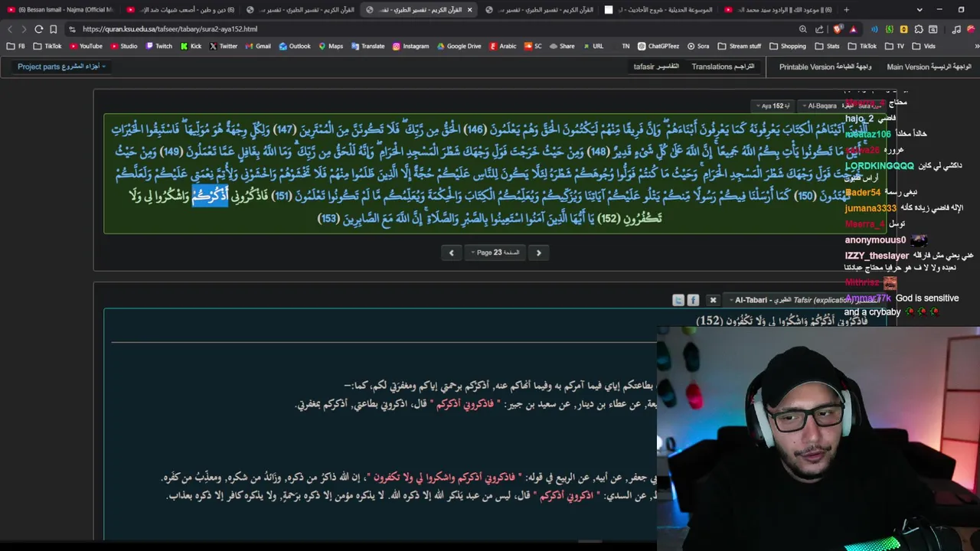Viewport: 980px width, 551px height.
Task: Click chat username LORDKINGQQQ
Action: [x=879, y=166]
